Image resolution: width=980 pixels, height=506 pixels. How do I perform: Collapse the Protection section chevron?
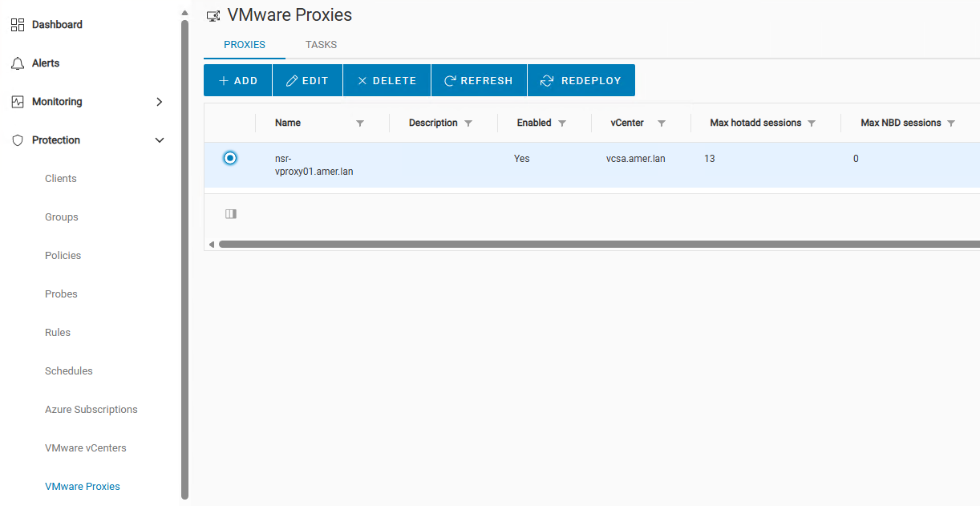[160, 140]
